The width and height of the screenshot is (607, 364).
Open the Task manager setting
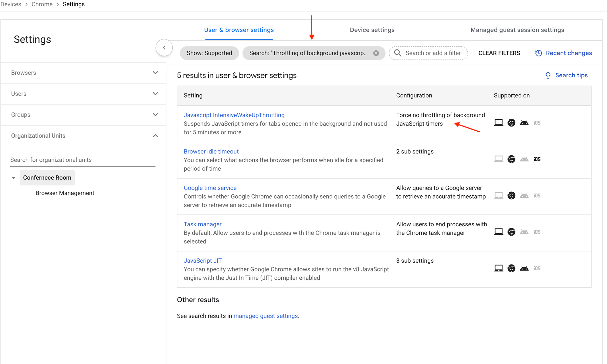coord(202,224)
